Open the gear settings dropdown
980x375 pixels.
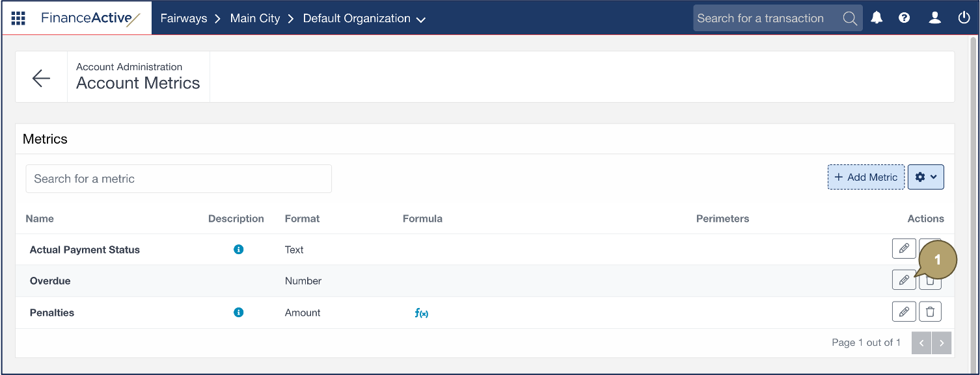[925, 177]
